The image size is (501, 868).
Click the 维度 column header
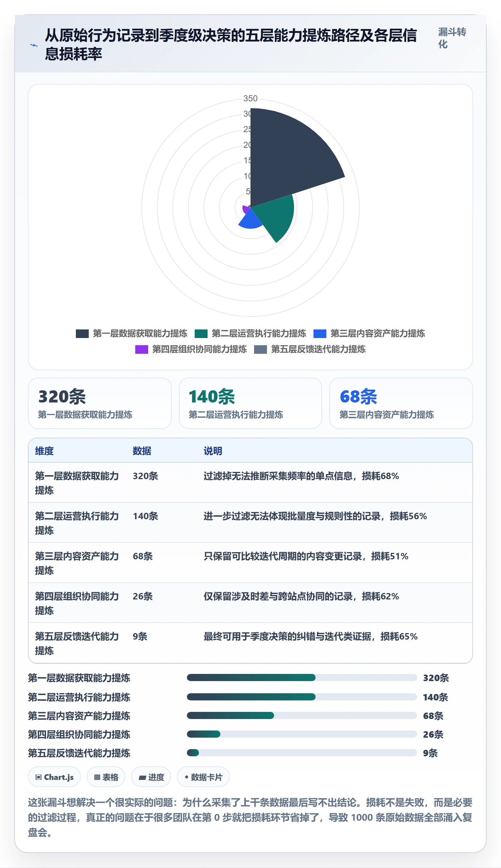tap(44, 451)
